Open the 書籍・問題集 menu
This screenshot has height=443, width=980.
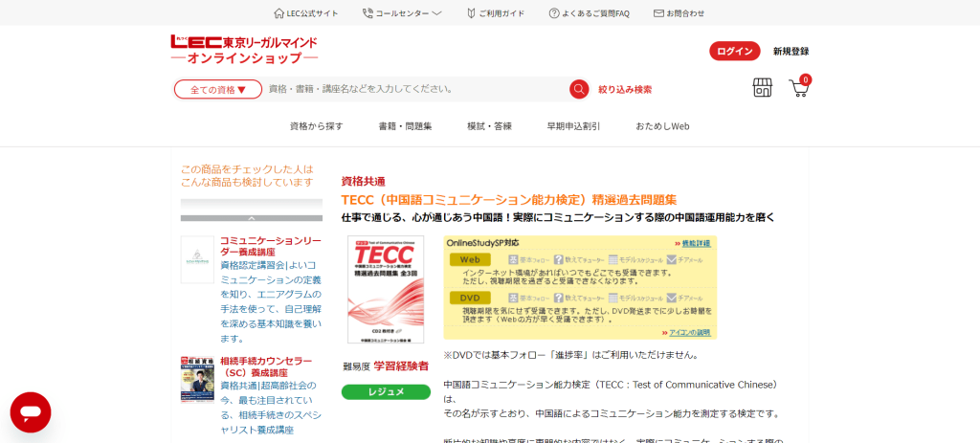pyautogui.click(x=405, y=126)
